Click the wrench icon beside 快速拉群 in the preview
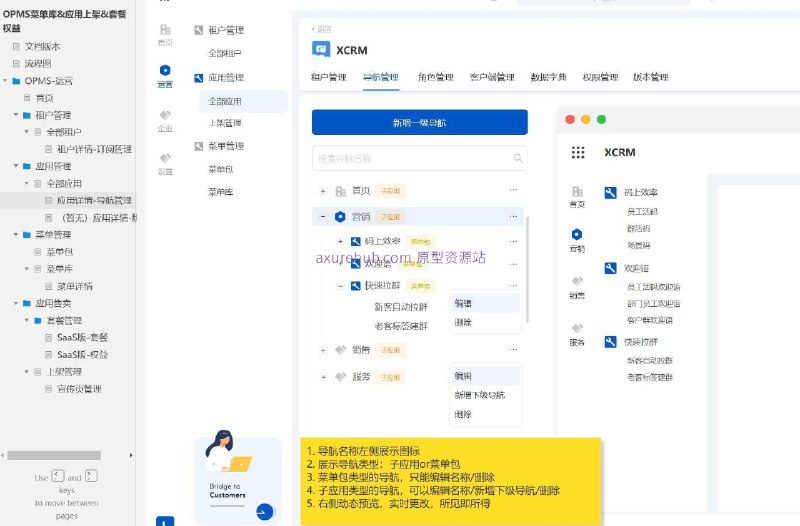The height and width of the screenshot is (526, 800). point(610,341)
